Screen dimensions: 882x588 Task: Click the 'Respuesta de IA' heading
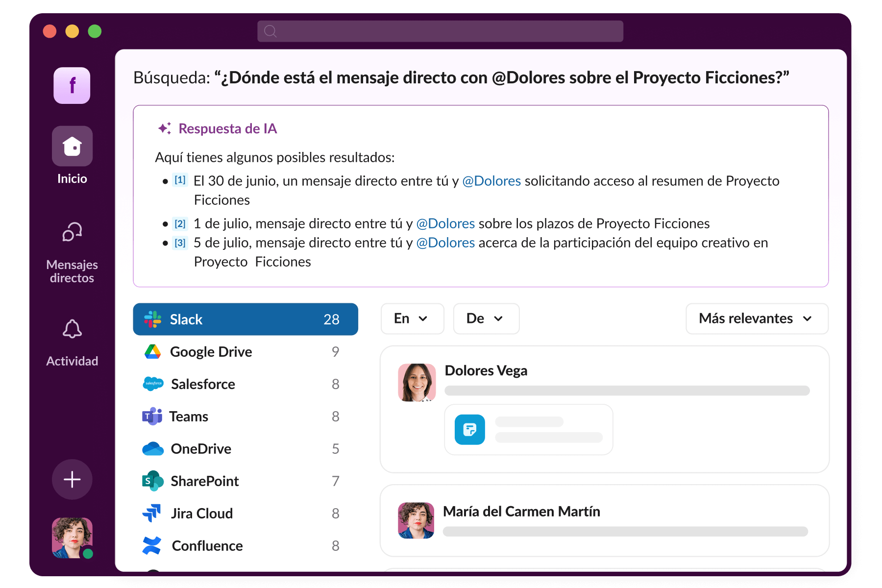[x=228, y=128]
